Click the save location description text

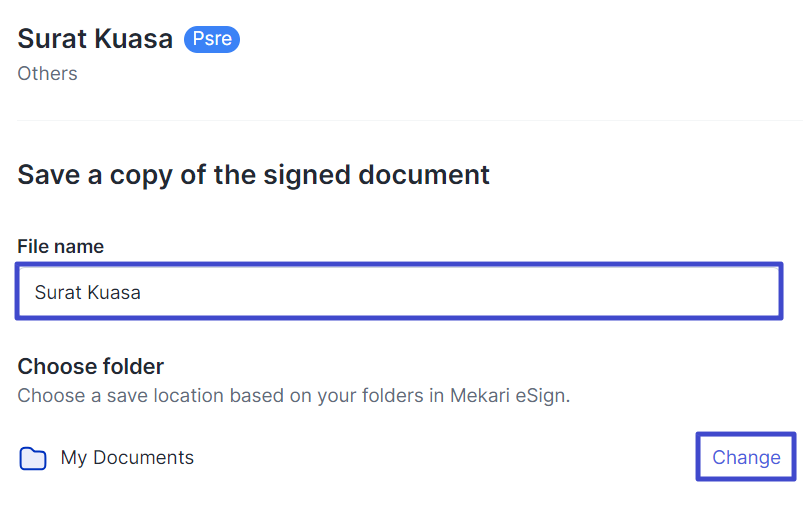(x=293, y=395)
